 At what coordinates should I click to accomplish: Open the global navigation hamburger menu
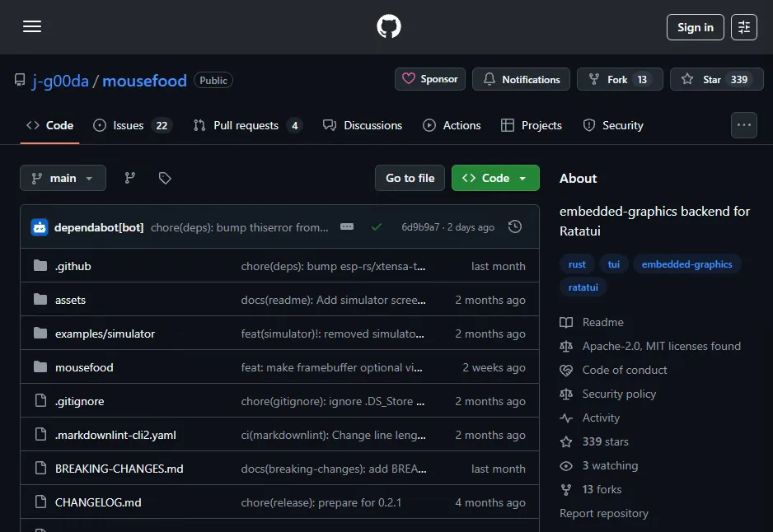[x=31, y=26]
